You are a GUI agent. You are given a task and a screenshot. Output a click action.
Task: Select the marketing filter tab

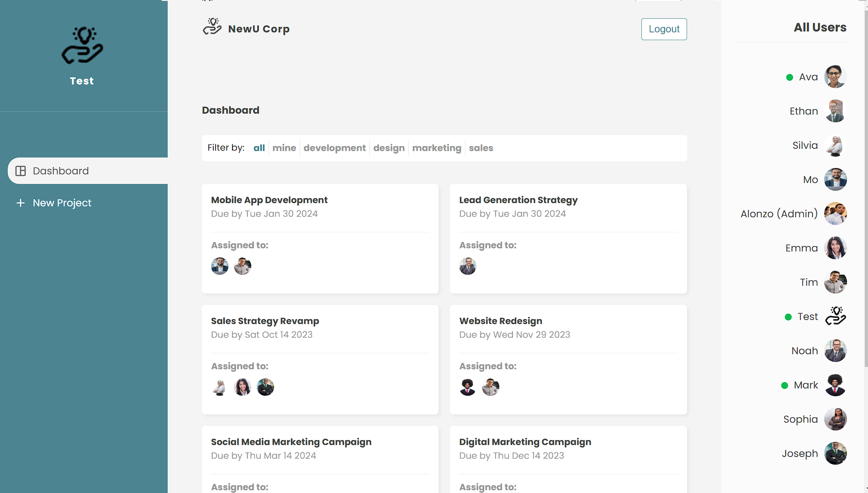click(x=436, y=148)
